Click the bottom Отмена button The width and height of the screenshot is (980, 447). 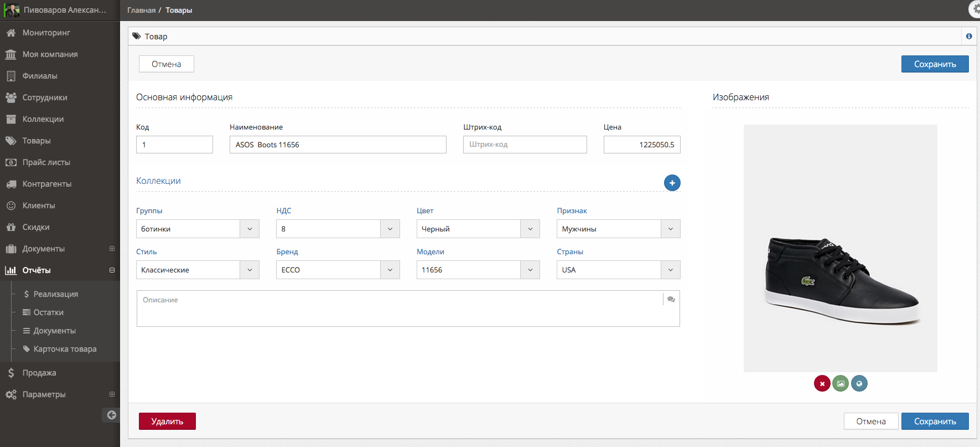[x=871, y=422]
